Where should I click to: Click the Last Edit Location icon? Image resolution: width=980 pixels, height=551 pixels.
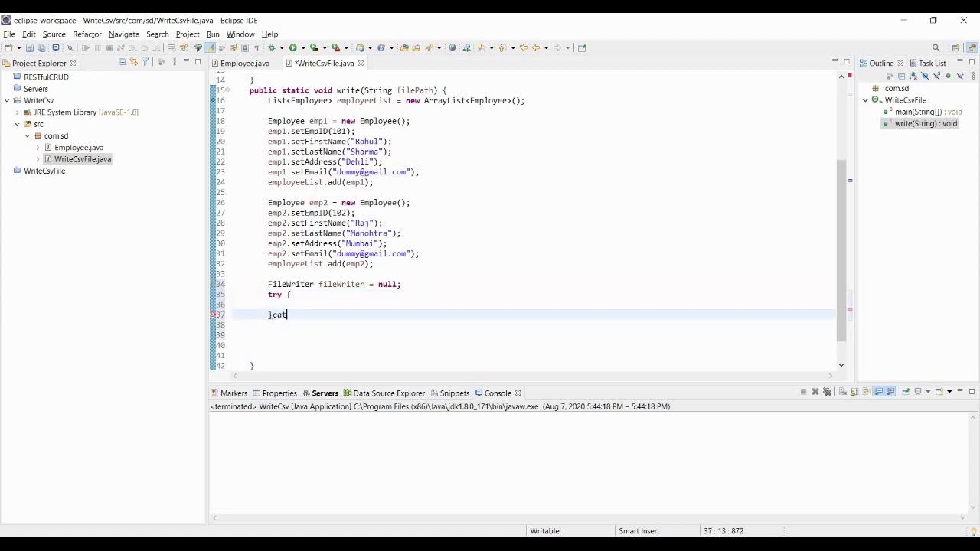pyautogui.click(x=524, y=47)
